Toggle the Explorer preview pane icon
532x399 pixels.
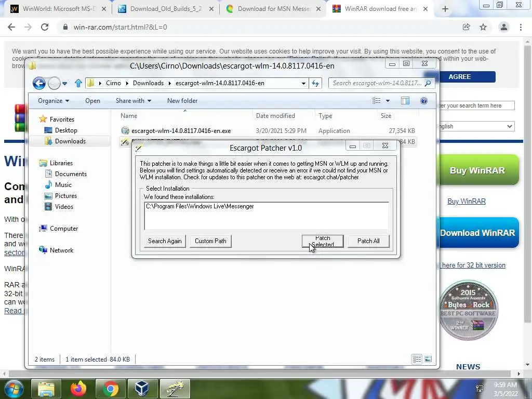coord(405,101)
